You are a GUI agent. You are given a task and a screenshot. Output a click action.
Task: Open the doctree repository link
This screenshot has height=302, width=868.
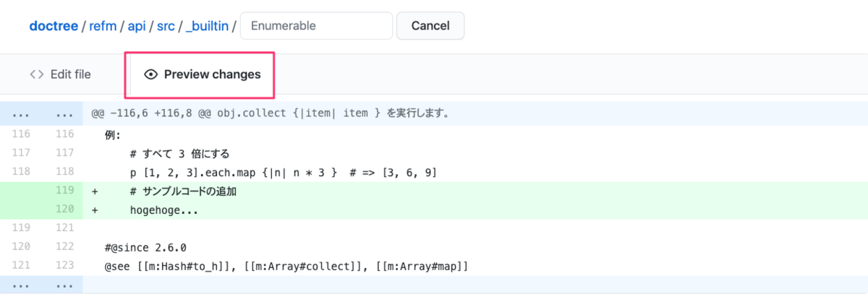54,26
